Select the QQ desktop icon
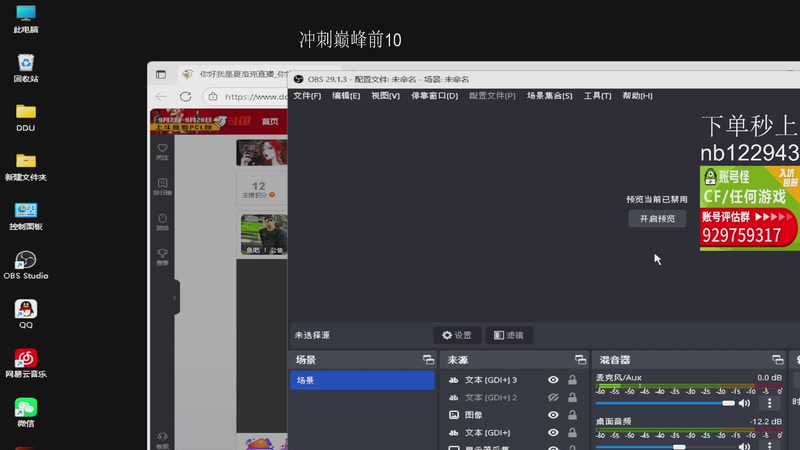 coord(26,314)
